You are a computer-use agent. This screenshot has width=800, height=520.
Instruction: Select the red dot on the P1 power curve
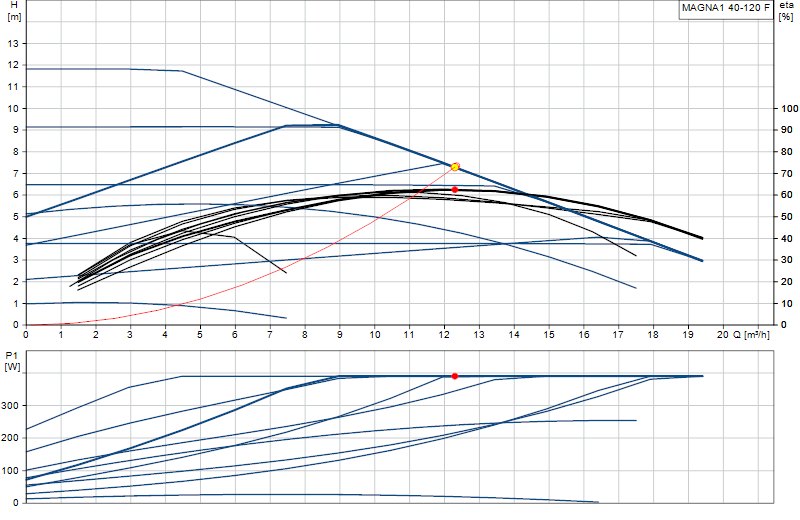[x=455, y=376]
